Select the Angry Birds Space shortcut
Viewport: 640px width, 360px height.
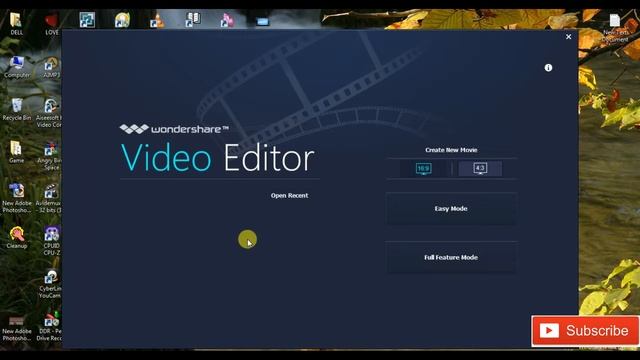click(51, 156)
